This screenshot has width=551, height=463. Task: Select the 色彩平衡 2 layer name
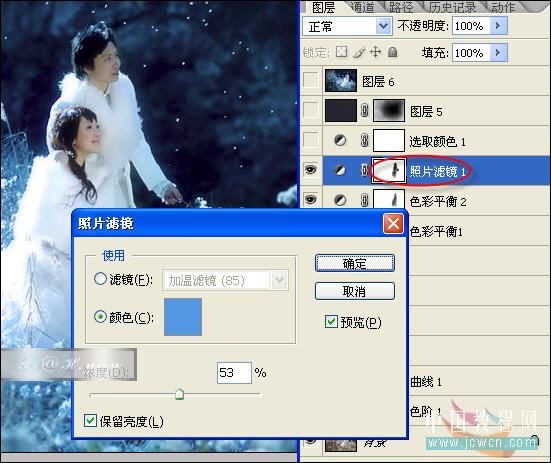438,201
